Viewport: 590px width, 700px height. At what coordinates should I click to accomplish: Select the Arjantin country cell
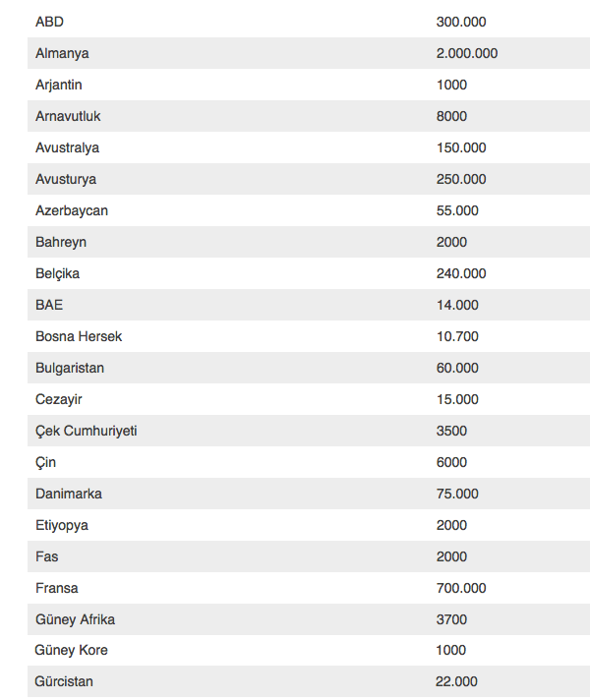pos(59,85)
